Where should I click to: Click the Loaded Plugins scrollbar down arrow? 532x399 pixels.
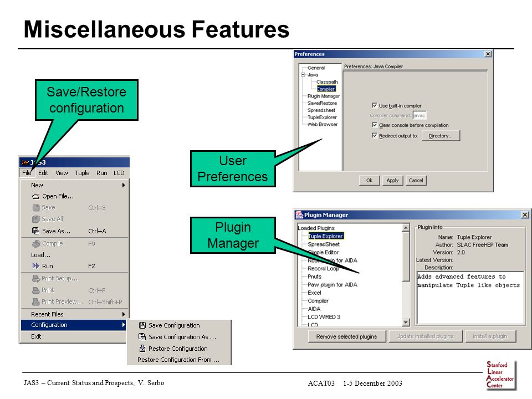tap(406, 323)
